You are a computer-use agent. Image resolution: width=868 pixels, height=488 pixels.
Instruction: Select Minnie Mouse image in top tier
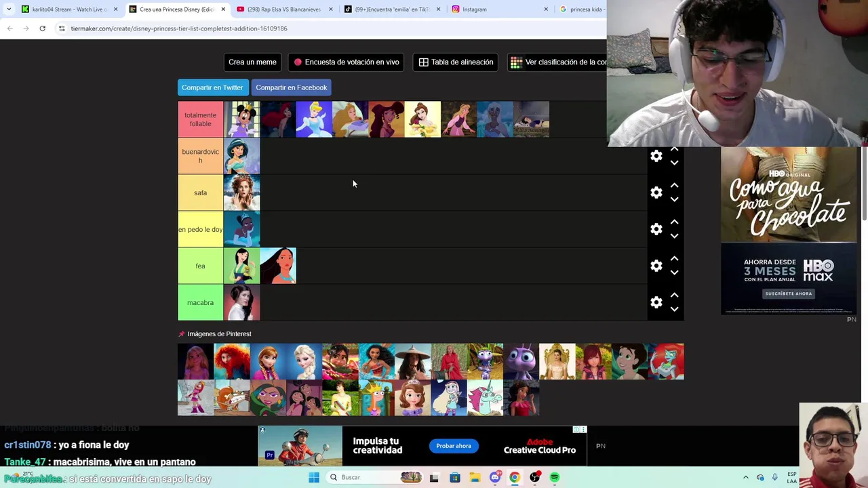(241, 119)
